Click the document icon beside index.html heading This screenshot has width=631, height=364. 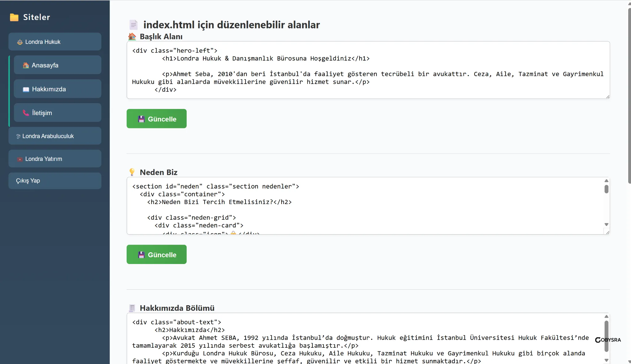click(x=133, y=25)
